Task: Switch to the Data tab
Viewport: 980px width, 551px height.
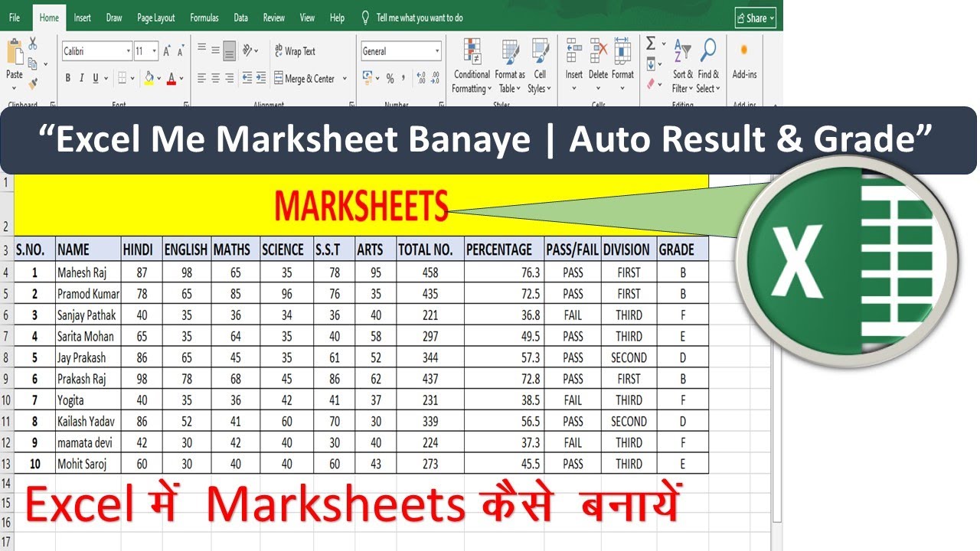Action: point(241,18)
